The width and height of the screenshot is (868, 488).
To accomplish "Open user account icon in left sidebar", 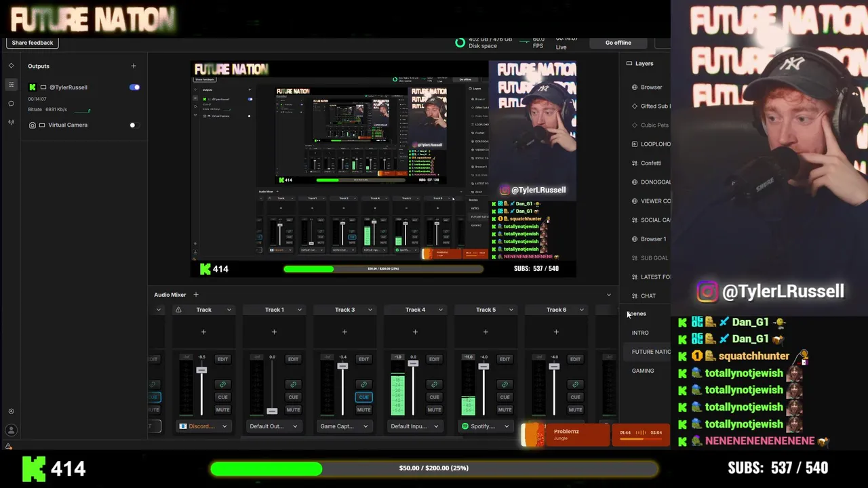I will tap(11, 430).
